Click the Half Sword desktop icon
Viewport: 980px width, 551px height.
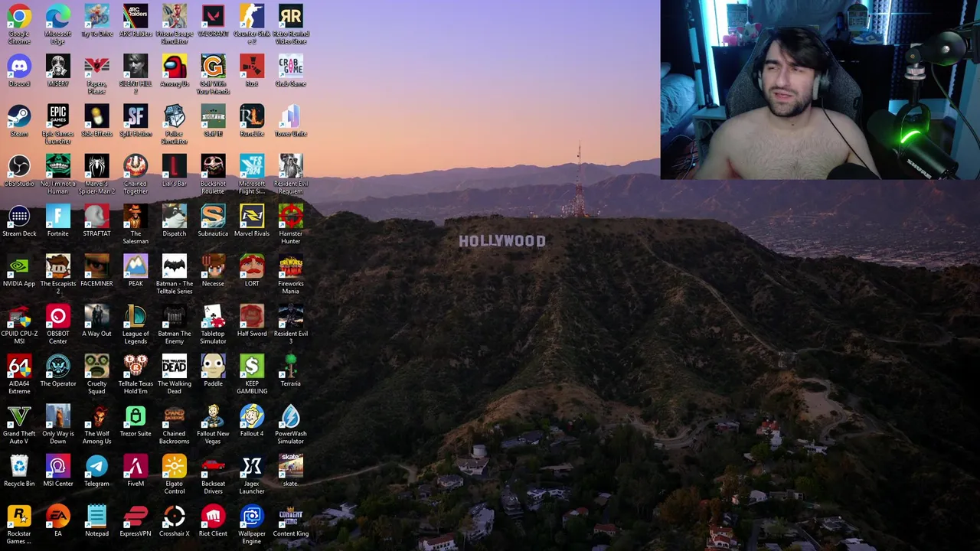coord(252,316)
